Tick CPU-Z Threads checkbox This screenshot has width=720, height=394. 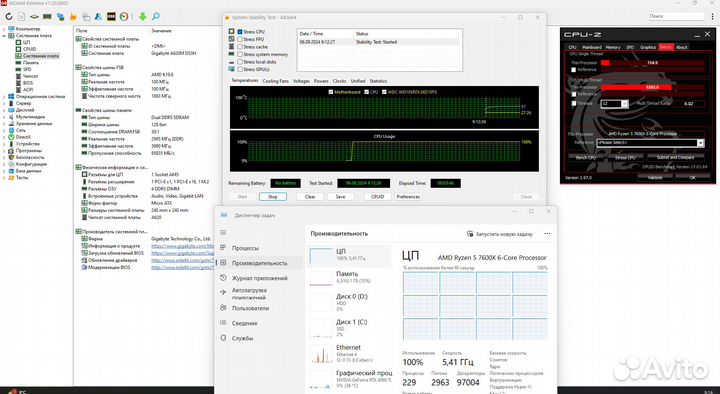coord(574,104)
